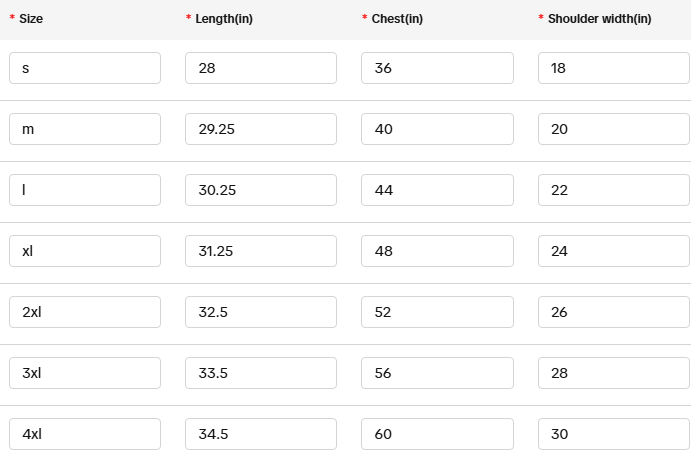Focus the Chest field showing 52
The height and width of the screenshot is (461, 691).
(x=437, y=312)
